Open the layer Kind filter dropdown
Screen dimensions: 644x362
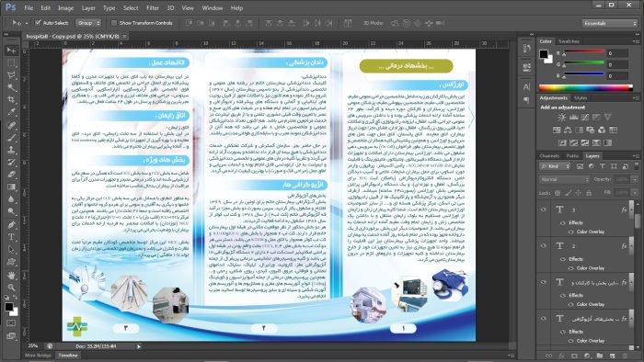click(556, 166)
